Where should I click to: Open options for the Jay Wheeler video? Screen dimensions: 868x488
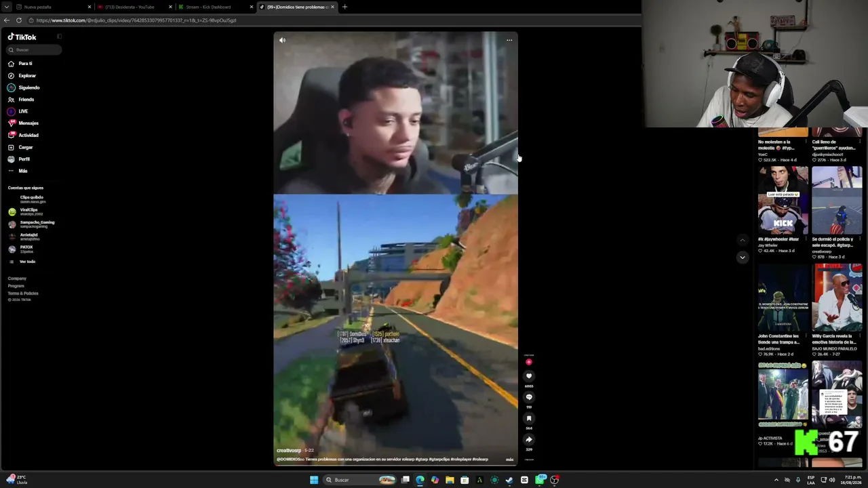click(806, 239)
